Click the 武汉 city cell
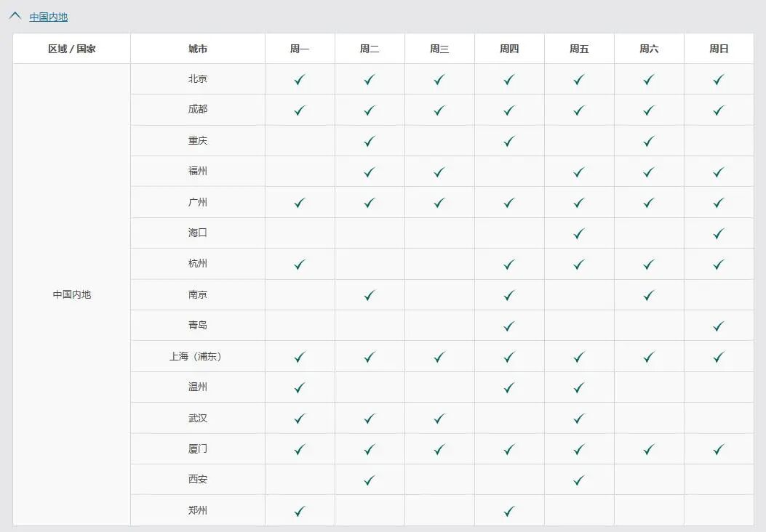The height and width of the screenshot is (532, 766). (198, 419)
